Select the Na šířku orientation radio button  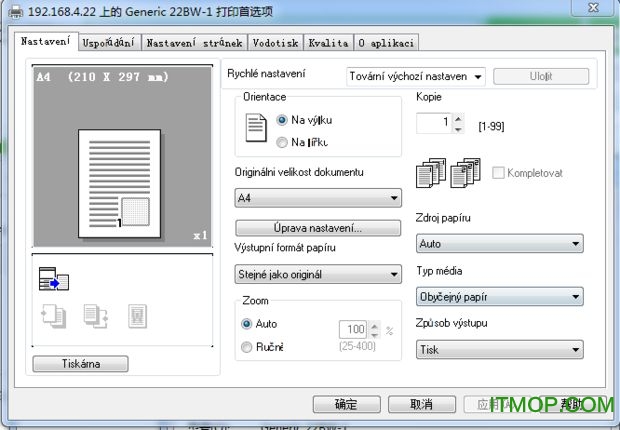point(282,142)
